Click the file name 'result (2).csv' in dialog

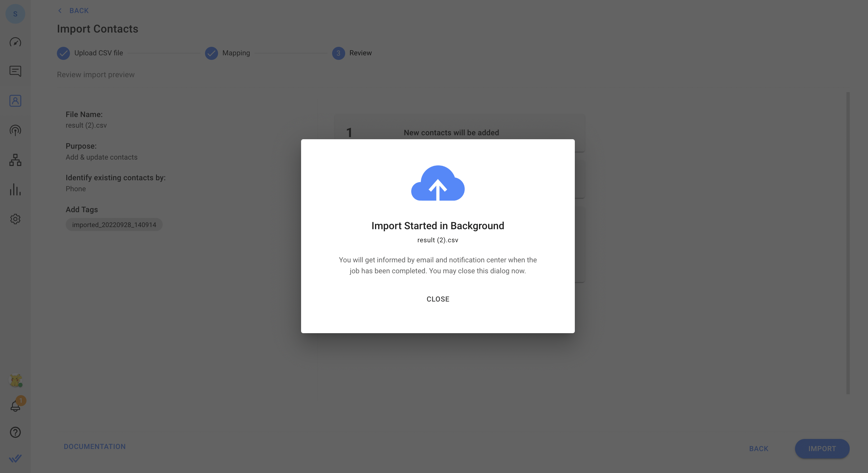(x=438, y=240)
